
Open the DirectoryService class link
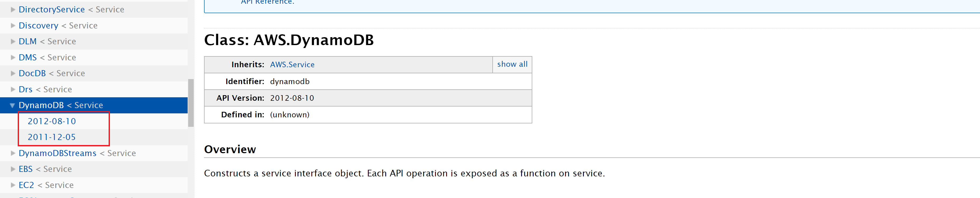click(x=52, y=9)
